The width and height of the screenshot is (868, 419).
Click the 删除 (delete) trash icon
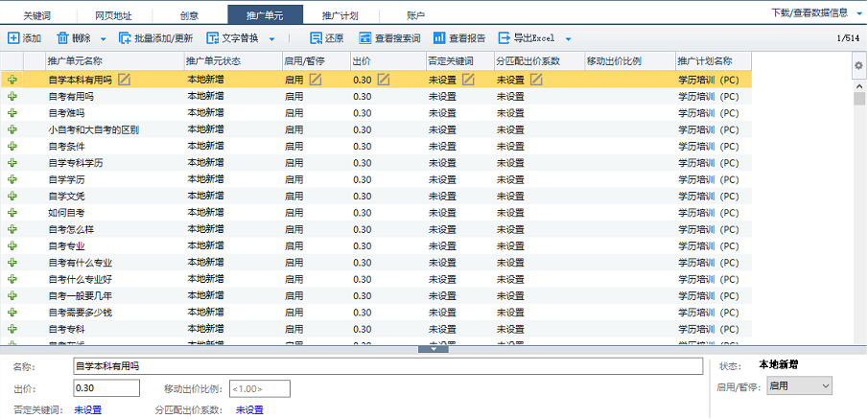click(63, 38)
